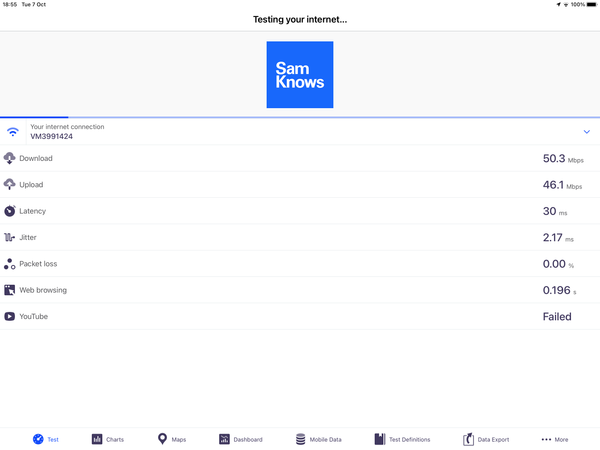Open the Mobile Data tab

pyautogui.click(x=318, y=439)
